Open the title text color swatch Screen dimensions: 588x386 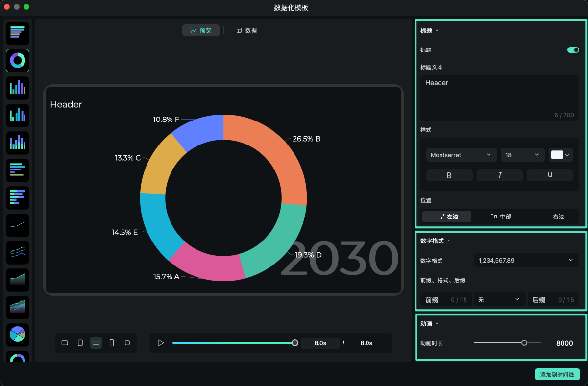(x=561, y=155)
